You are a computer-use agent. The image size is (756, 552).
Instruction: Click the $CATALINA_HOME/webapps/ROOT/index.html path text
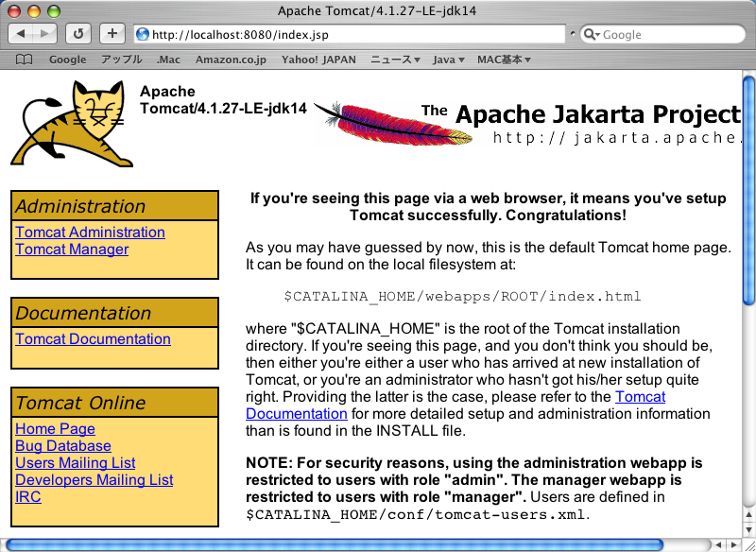click(462, 296)
